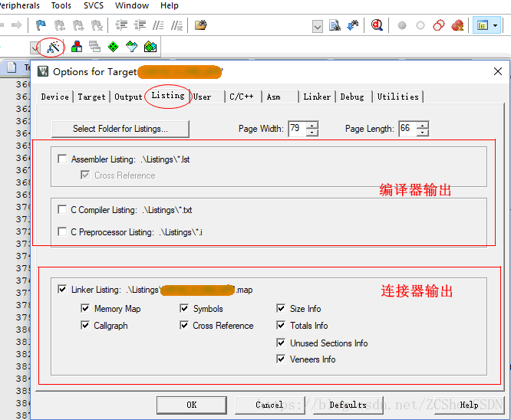Open the SVCS menu

(93, 5)
